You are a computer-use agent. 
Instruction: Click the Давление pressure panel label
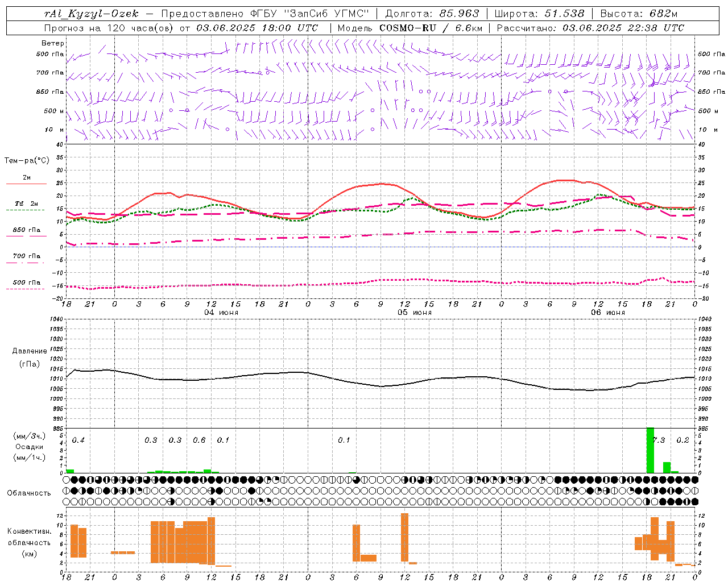click(x=29, y=351)
